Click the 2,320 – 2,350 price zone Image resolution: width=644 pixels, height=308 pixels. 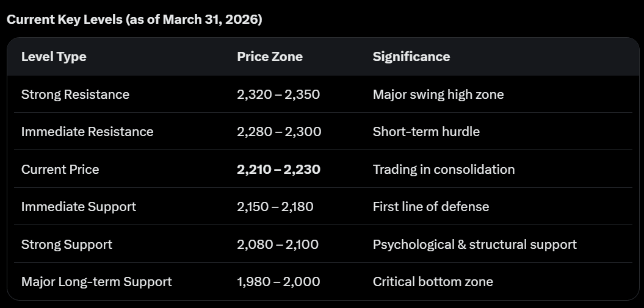pos(278,95)
